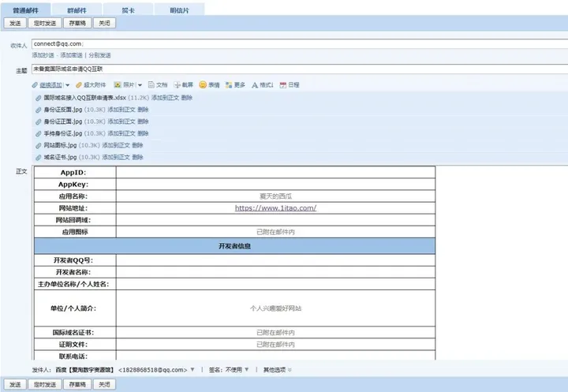
Task: Click the 开发者QQ号 value cell
Action: tap(275, 260)
